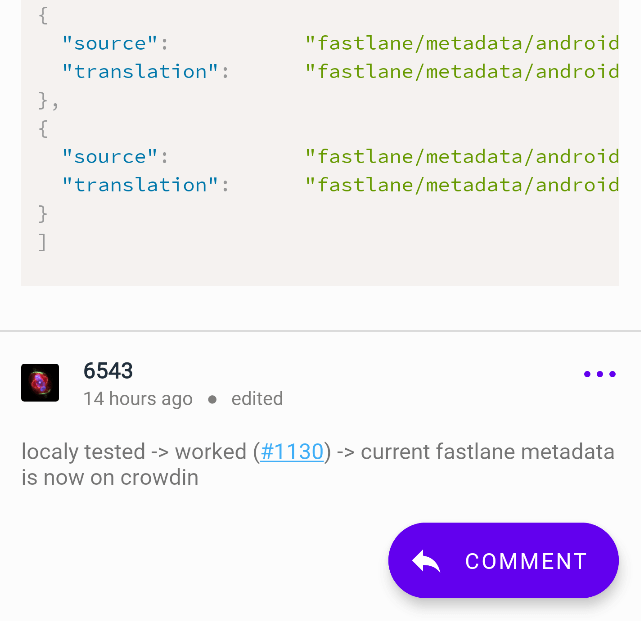The width and height of the screenshot is (641, 621).
Task: Click the "14 hours ago" timestamp
Action: (x=138, y=399)
